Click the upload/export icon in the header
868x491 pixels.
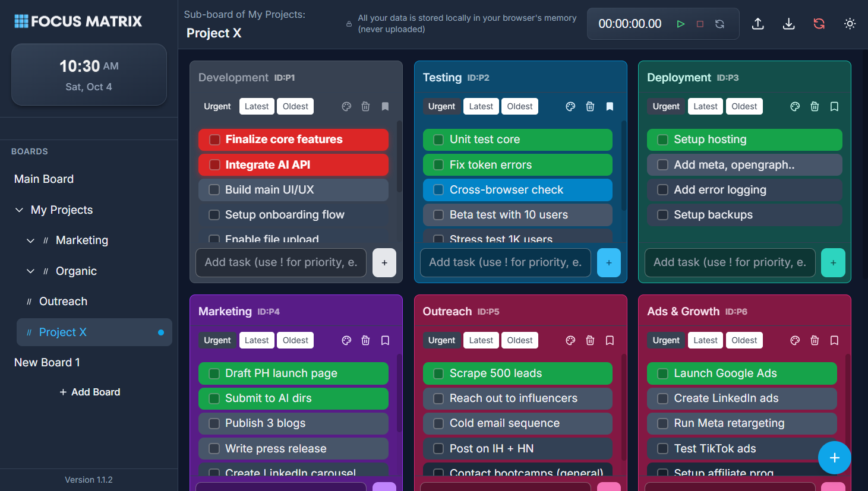pyautogui.click(x=757, y=24)
